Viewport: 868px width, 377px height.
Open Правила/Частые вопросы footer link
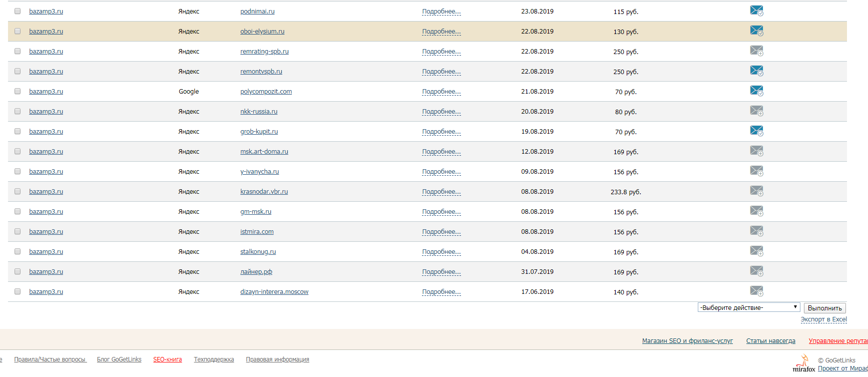(x=50, y=359)
